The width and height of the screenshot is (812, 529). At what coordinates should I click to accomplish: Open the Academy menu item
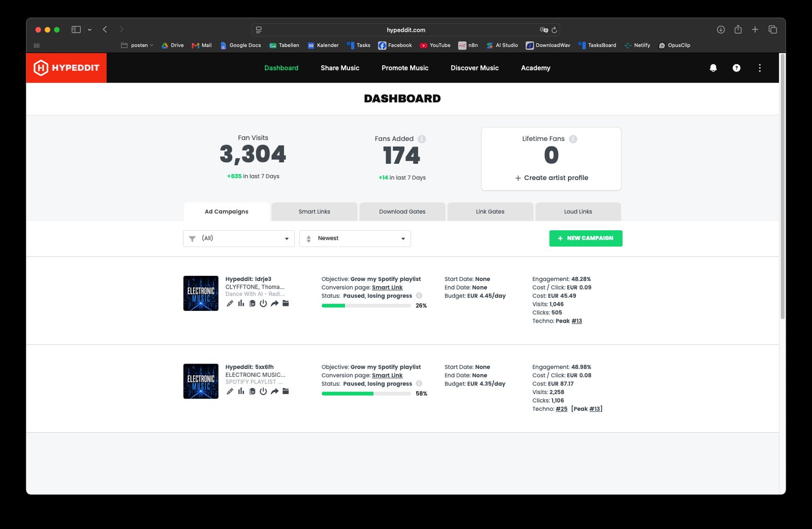coord(535,68)
